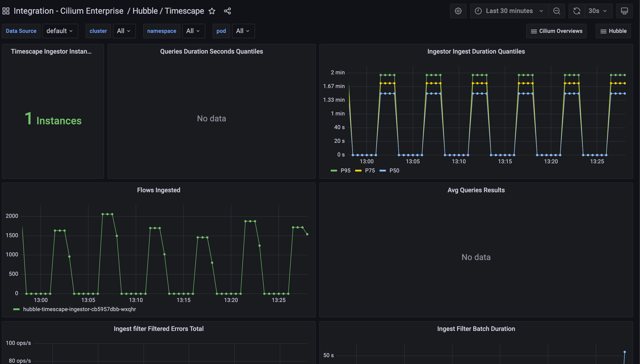Open the Cilium Overviews links menu

(556, 31)
